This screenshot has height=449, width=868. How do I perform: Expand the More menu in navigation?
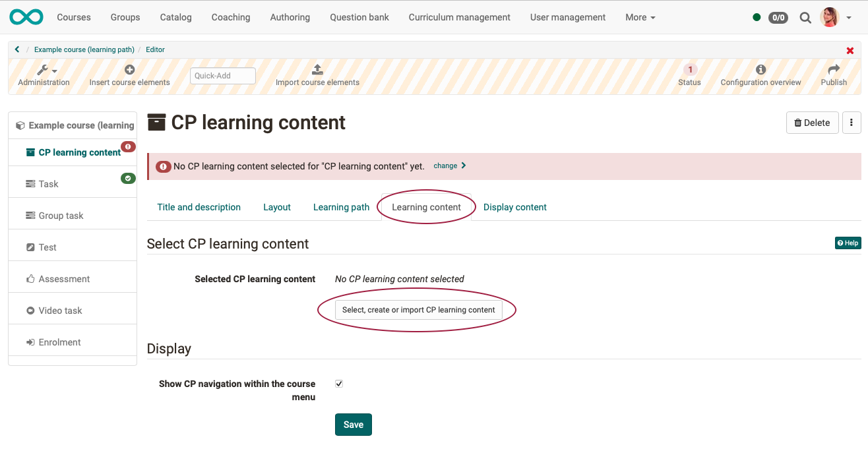pos(640,17)
